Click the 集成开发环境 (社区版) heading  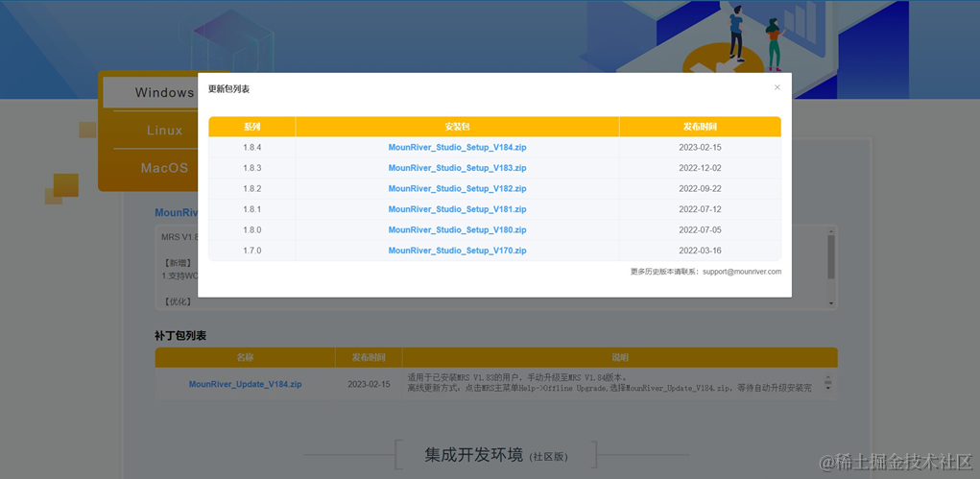click(x=496, y=455)
